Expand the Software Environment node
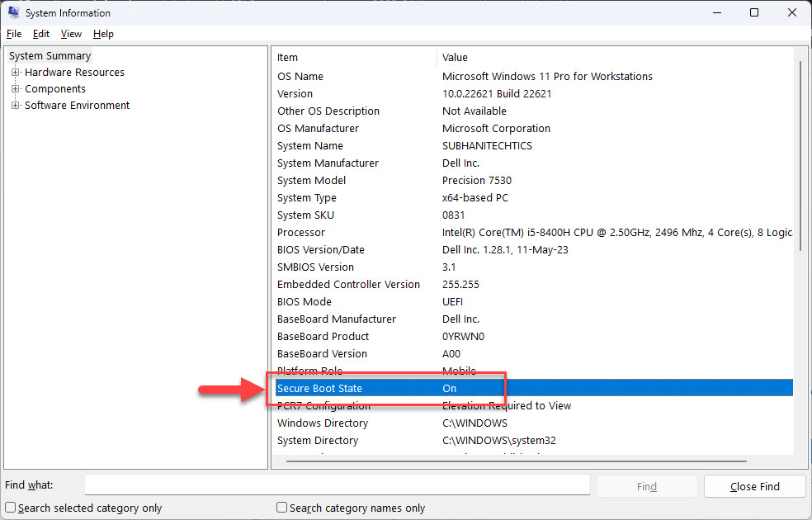The height and width of the screenshot is (520, 812). (x=16, y=105)
